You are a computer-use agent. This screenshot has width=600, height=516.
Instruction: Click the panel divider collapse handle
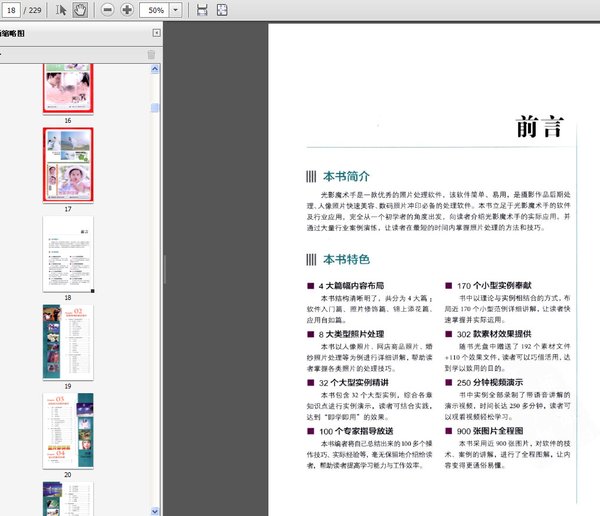pyautogui.click(x=165, y=268)
